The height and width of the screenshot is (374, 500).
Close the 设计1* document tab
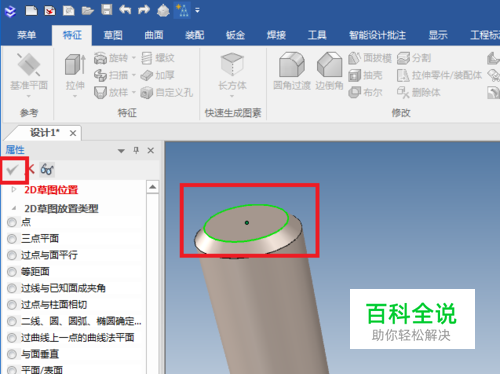73,133
